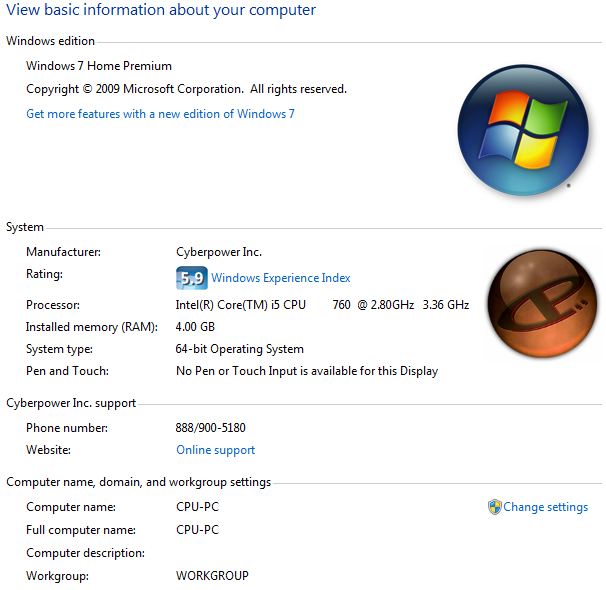Viewport: 606px width, 590px height.
Task: Click the Pen and Touch status text
Action: [307, 371]
